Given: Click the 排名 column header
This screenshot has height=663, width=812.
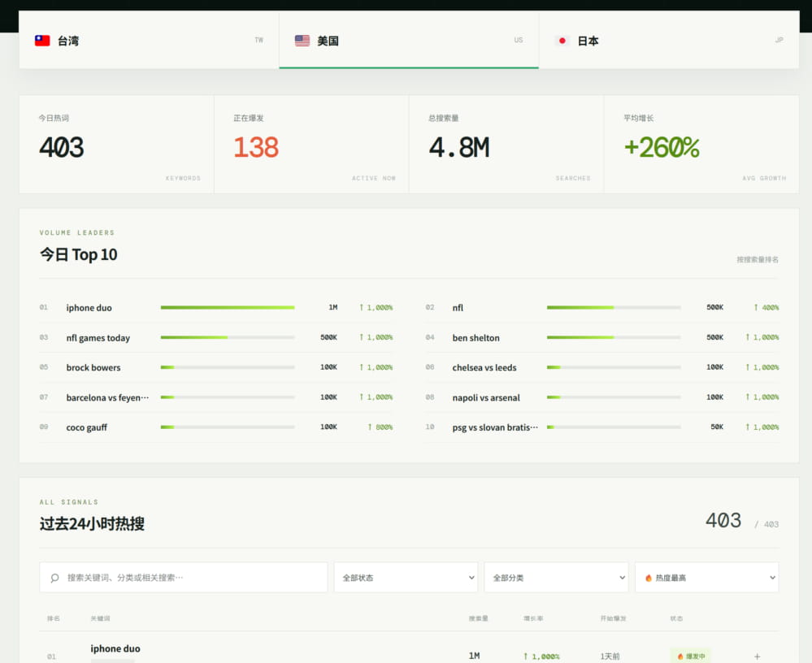Looking at the screenshot, I should pyautogui.click(x=54, y=618).
